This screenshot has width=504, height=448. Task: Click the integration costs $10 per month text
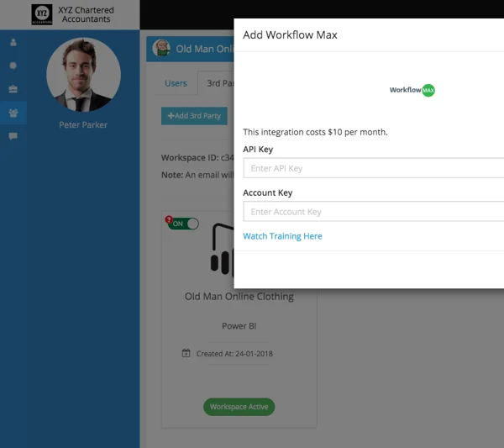pyautogui.click(x=315, y=132)
